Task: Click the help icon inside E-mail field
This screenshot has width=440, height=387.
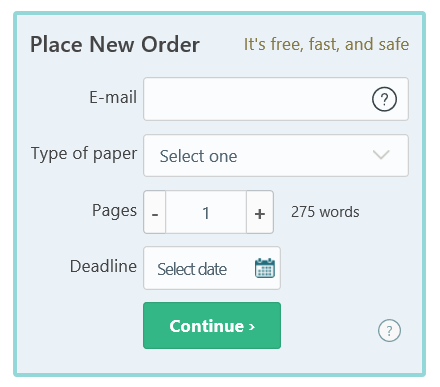Action: 384,99
